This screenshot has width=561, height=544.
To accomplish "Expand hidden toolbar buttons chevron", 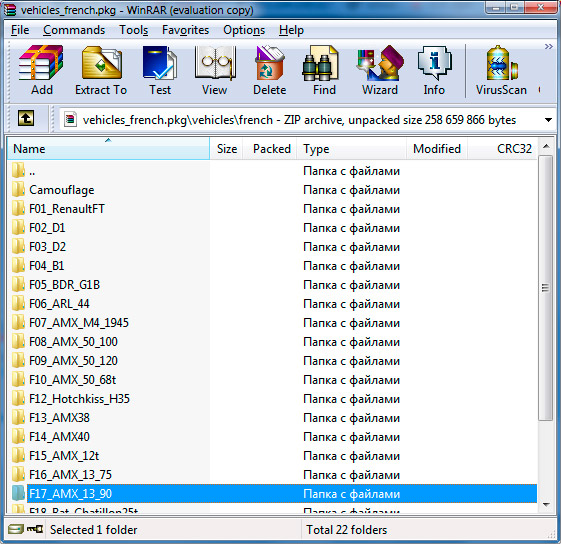I will [548, 47].
